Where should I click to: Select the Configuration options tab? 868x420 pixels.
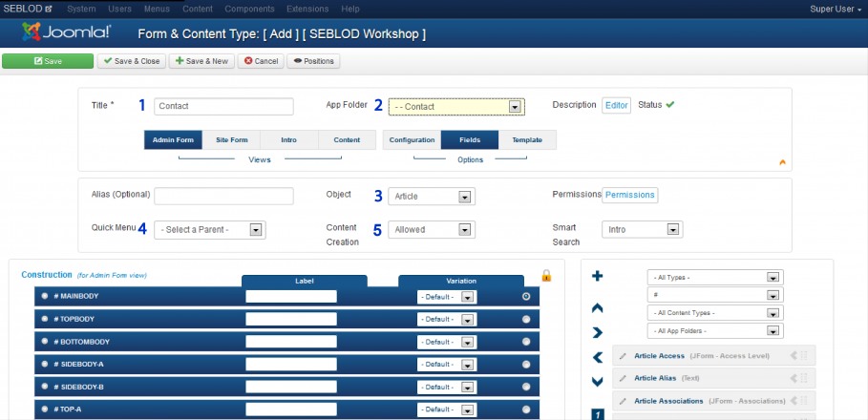point(412,140)
